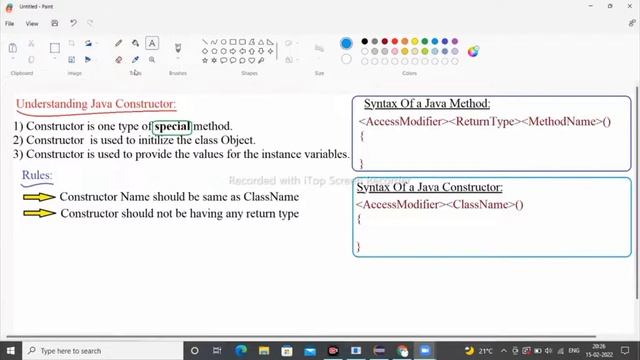Screen dimensions: 640x360
Task: Open the Windows Start menu
Action: click(x=11, y=351)
